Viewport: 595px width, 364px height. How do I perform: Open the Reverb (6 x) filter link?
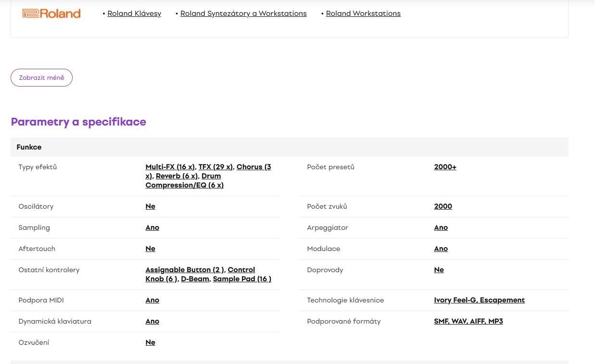[x=176, y=176]
